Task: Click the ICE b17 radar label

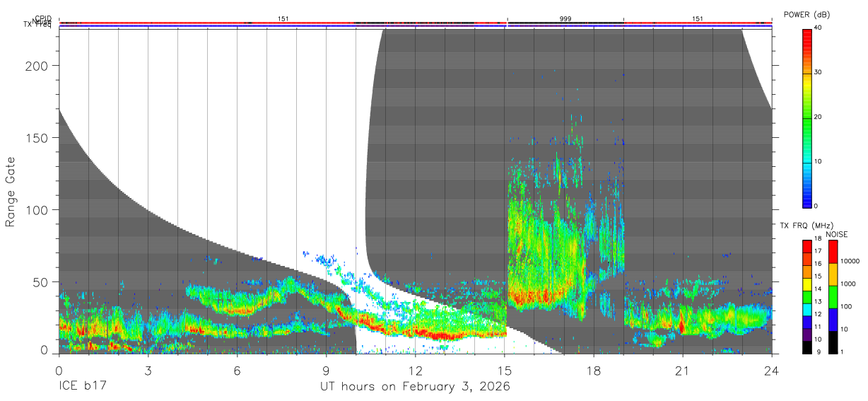Action: coord(84,387)
